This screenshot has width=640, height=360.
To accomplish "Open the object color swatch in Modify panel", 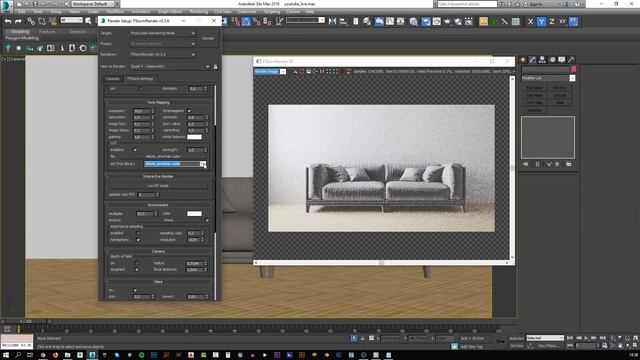I will point(573,69).
